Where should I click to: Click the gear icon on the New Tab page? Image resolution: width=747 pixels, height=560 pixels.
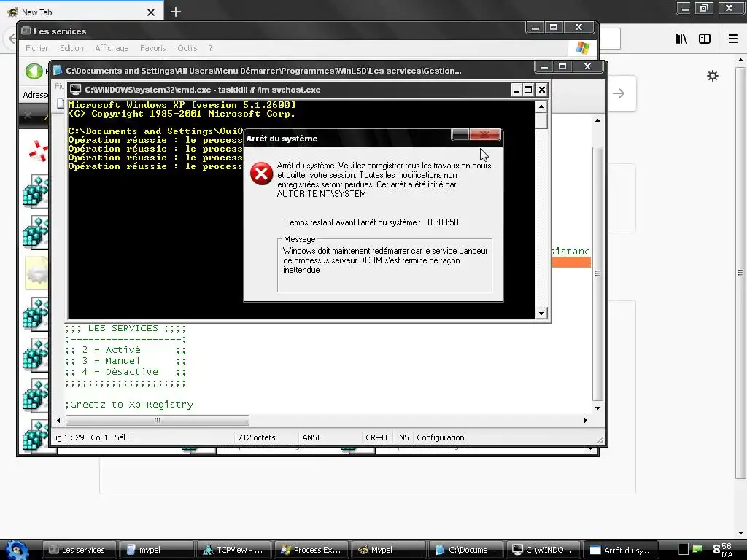712,76
